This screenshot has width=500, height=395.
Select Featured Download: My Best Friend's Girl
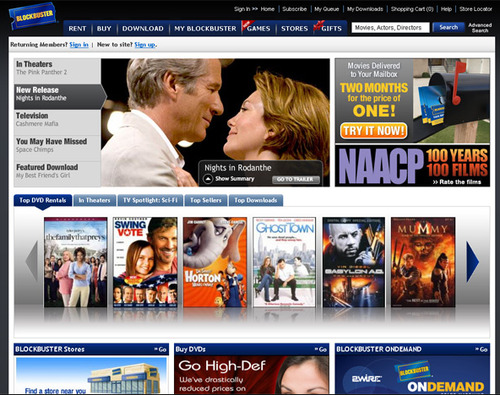tap(57, 174)
